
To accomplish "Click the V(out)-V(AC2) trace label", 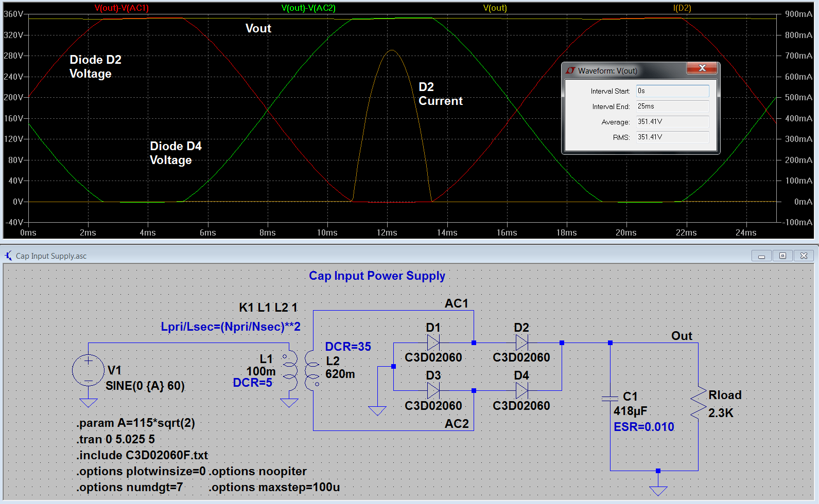I will [308, 8].
